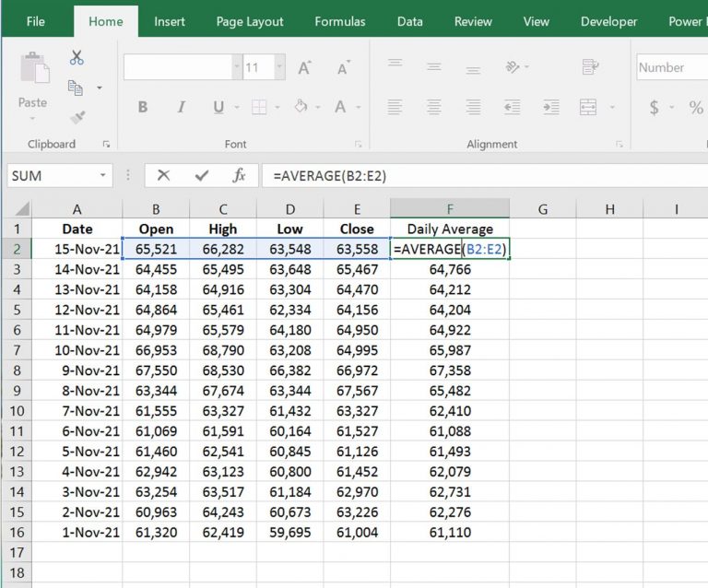
Task: Click the Fill Color paint bucket
Action: click(x=301, y=108)
